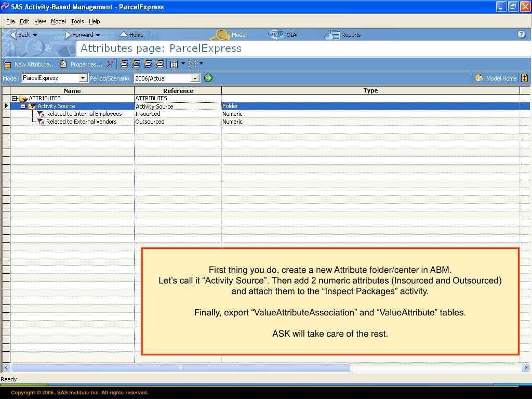
Task: Open the OLAP view
Action: tap(283, 34)
